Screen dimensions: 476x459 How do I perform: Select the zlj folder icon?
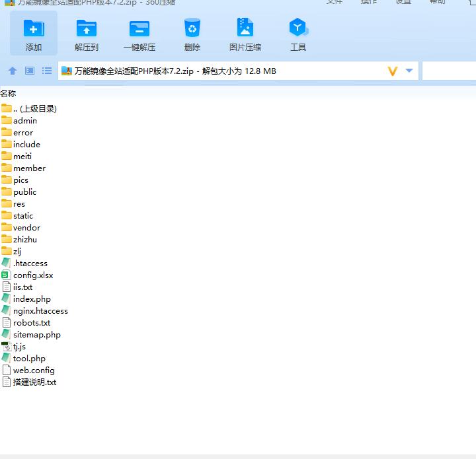pos(7,251)
